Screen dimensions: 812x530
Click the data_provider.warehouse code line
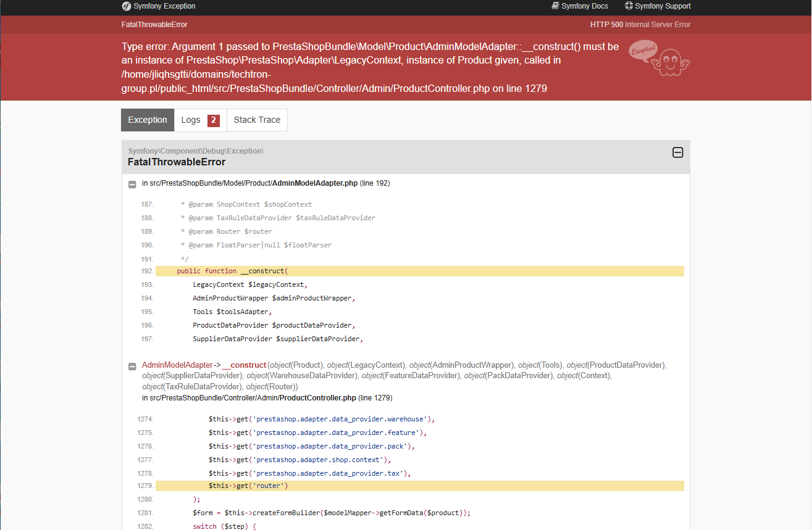[x=322, y=420]
